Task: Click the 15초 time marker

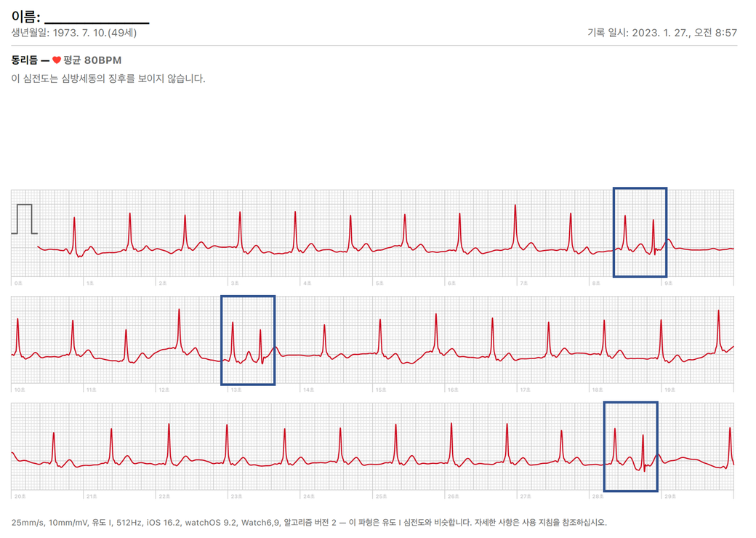Action: 380,390
